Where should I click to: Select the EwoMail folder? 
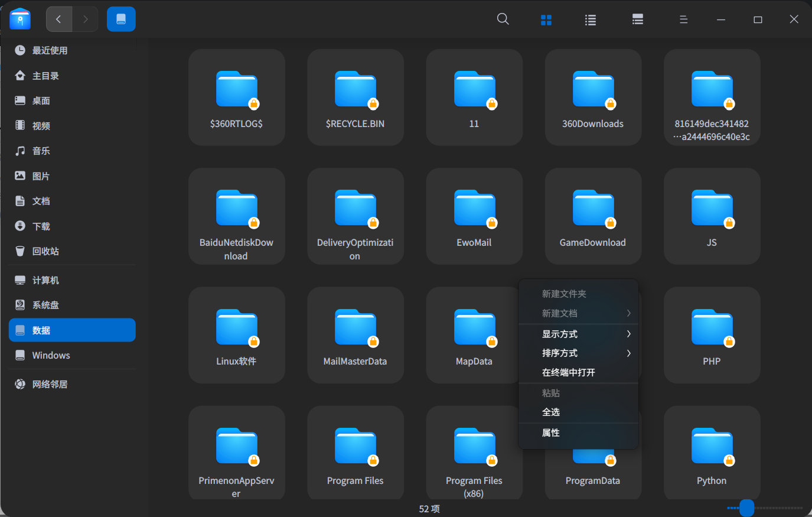pyautogui.click(x=474, y=216)
